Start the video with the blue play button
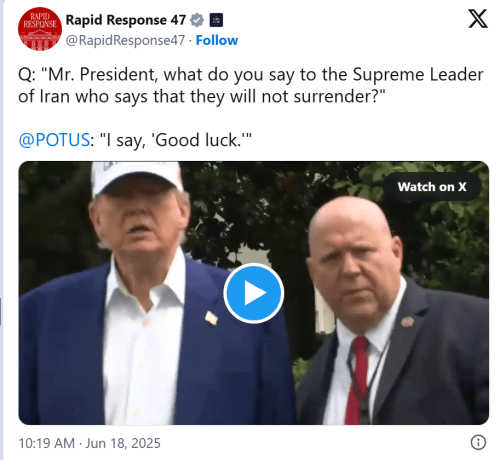The image size is (500, 460). (253, 293)
